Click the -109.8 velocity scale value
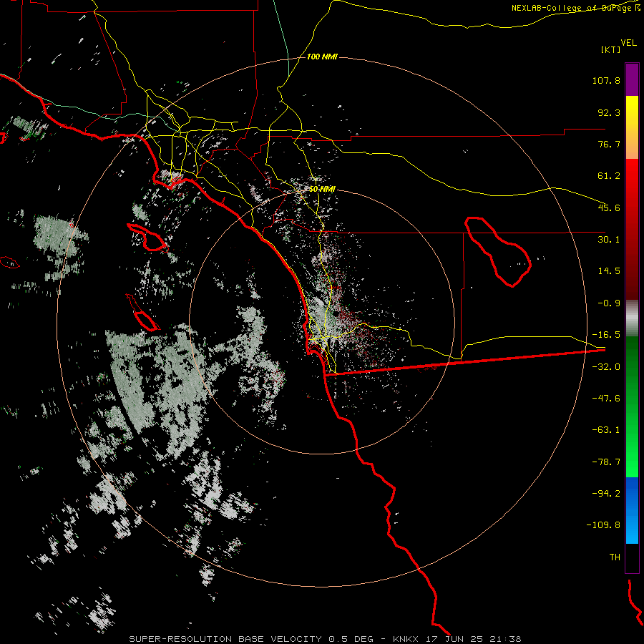Screen dimensions: 644x644 click(x=603, y=525)
